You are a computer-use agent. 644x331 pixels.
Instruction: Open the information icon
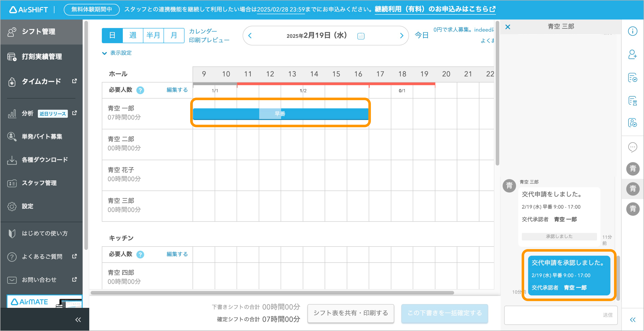pyautogui.click(x=632, y=31)
